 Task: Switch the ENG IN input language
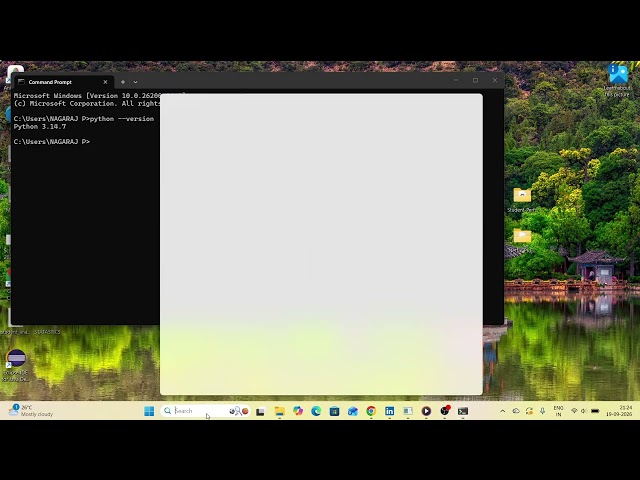click(x=558, y=411)
